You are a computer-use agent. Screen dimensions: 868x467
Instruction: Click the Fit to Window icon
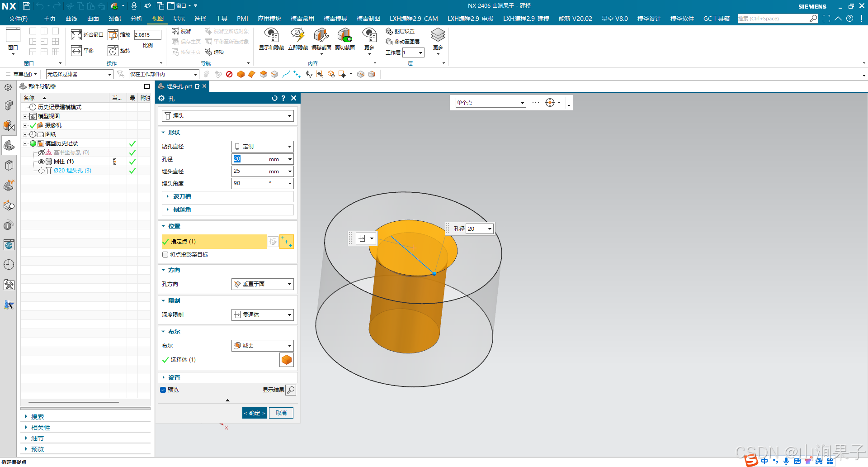tap(76, 35)
